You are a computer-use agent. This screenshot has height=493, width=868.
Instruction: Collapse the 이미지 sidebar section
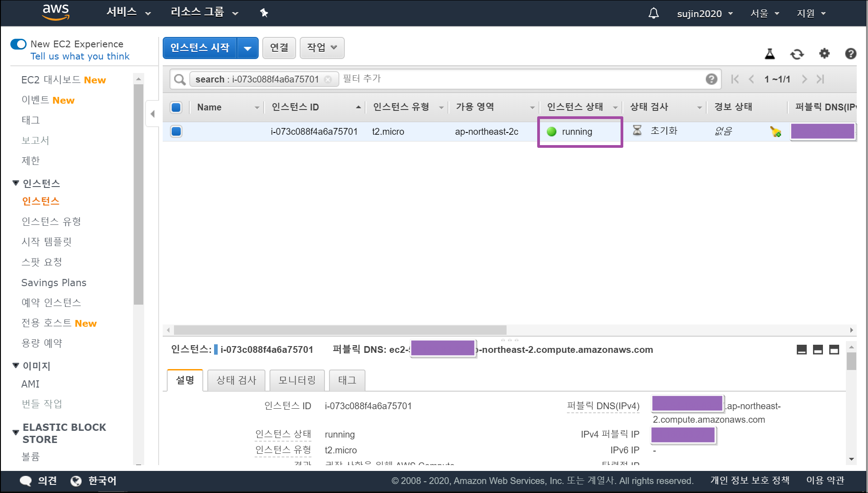pos(16,365)
